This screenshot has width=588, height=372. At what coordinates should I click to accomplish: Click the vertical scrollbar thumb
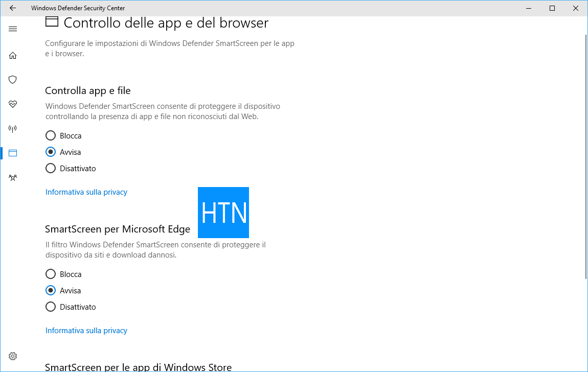[586, 156]
